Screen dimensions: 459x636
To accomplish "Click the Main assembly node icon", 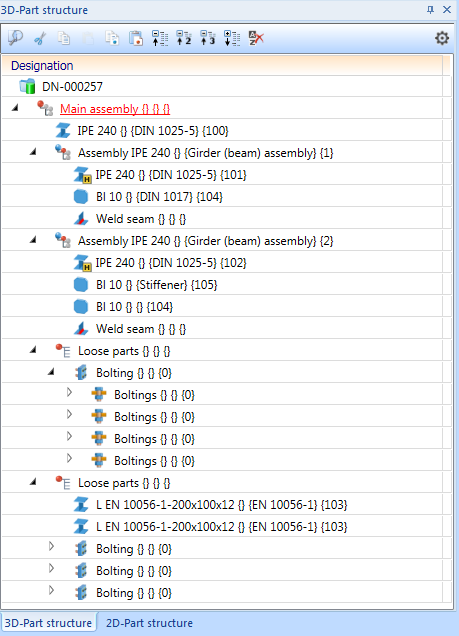I will 45,108.
